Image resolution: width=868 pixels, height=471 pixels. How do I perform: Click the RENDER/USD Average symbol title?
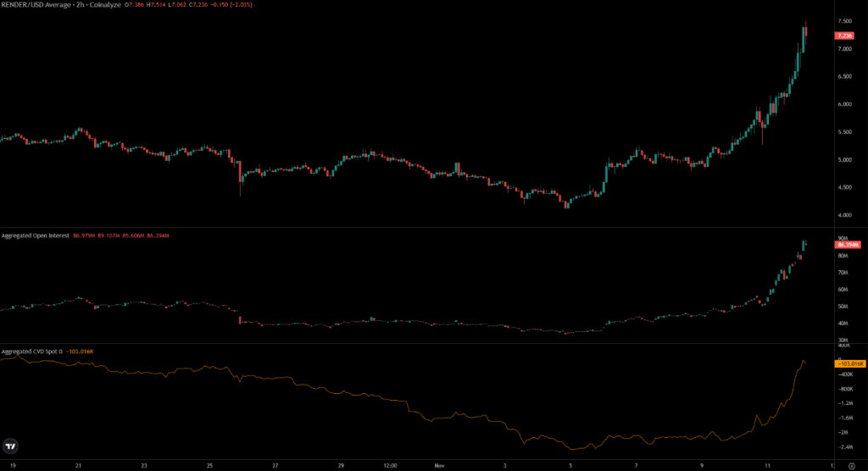coord(34,6)
